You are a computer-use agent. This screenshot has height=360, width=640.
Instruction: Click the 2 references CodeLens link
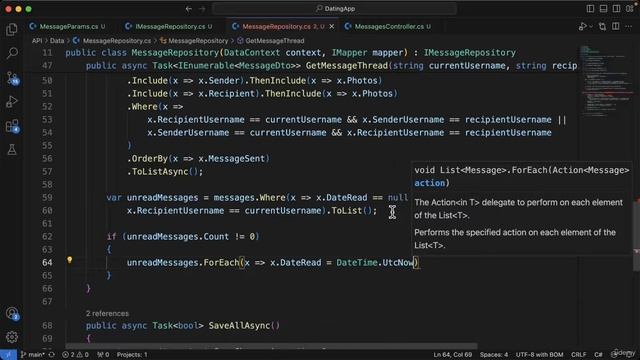click(107, 313)
